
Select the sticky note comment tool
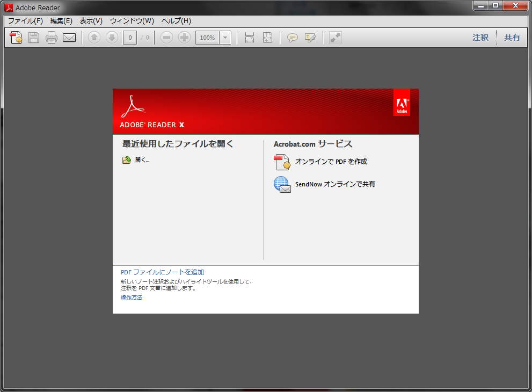[293, 38]
